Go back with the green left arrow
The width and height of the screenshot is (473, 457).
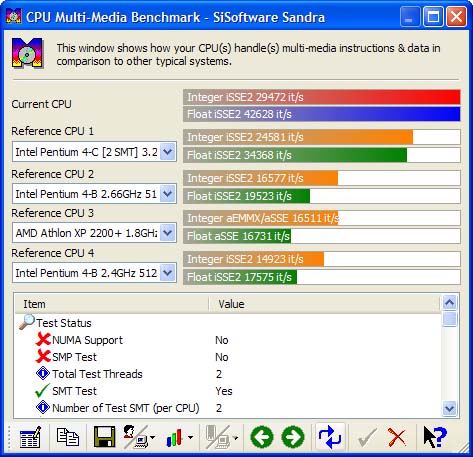click(262, 437)
